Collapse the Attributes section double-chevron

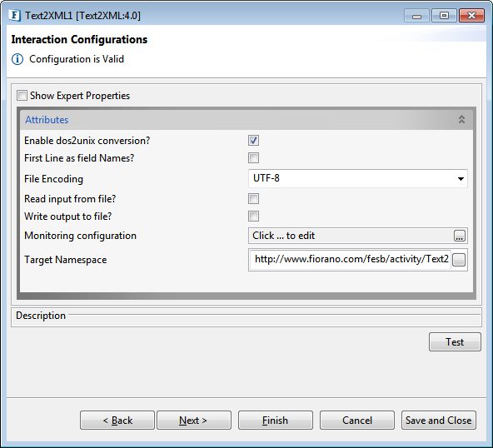461,119
